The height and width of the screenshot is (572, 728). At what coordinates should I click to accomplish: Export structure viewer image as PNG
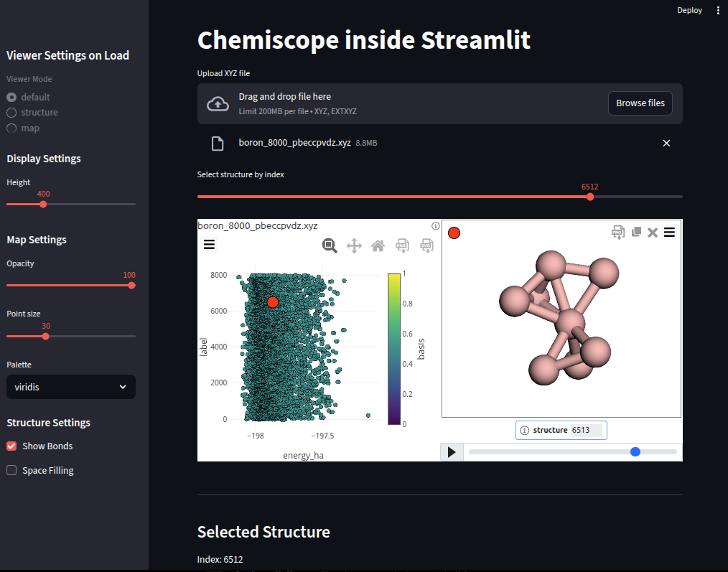pyautogui.click(x=617, y=232)
